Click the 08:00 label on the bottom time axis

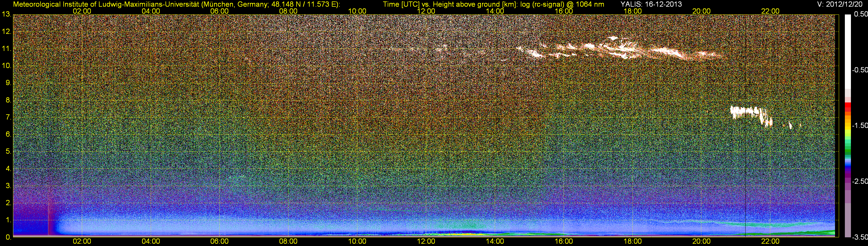click(x=288, y=242)
